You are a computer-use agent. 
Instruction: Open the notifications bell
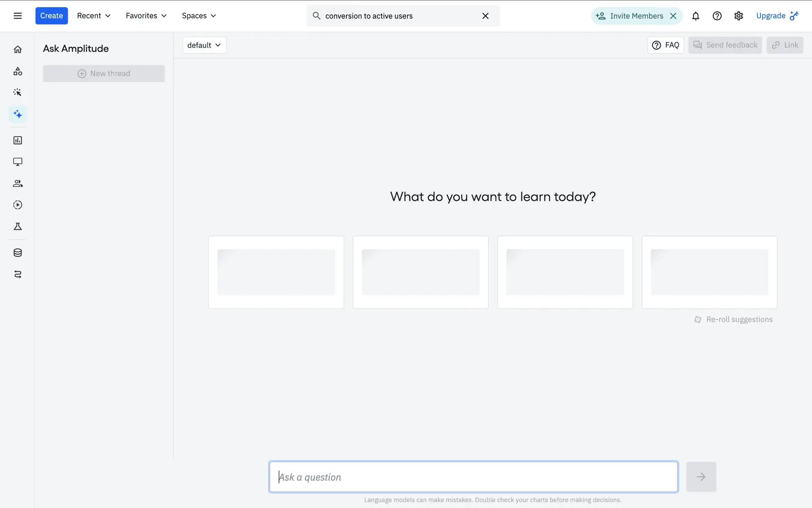(x=695, y=16)
